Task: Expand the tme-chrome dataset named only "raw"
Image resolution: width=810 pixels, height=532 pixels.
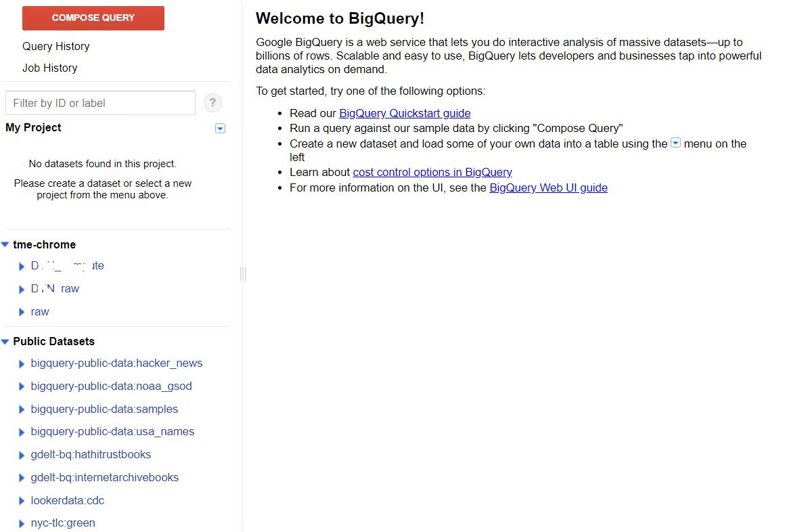Action: pyautogui.click(x=21, y=312)
